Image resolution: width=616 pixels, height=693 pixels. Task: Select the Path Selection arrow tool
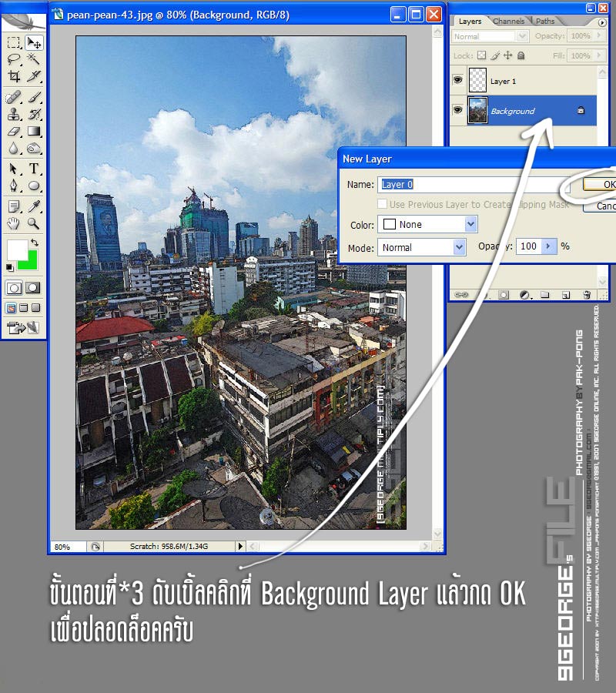click(x=14, y=169)
